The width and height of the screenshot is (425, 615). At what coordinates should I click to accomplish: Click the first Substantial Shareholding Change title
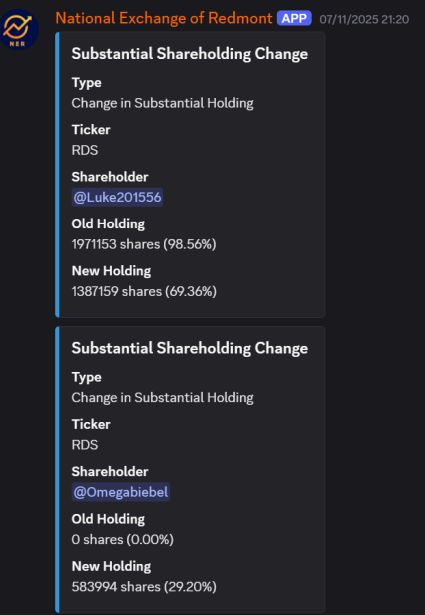pyautogui.click(x=190, y=54)
